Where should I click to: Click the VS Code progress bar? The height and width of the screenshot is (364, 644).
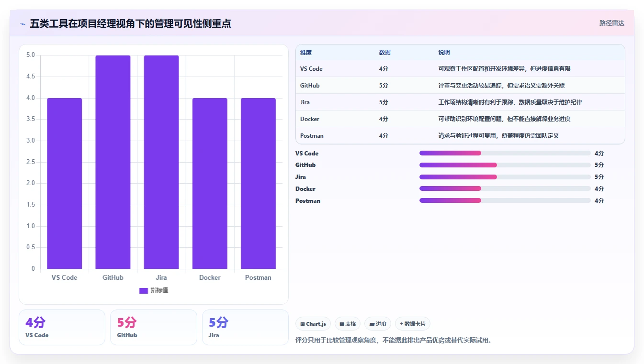pos(505,153)
